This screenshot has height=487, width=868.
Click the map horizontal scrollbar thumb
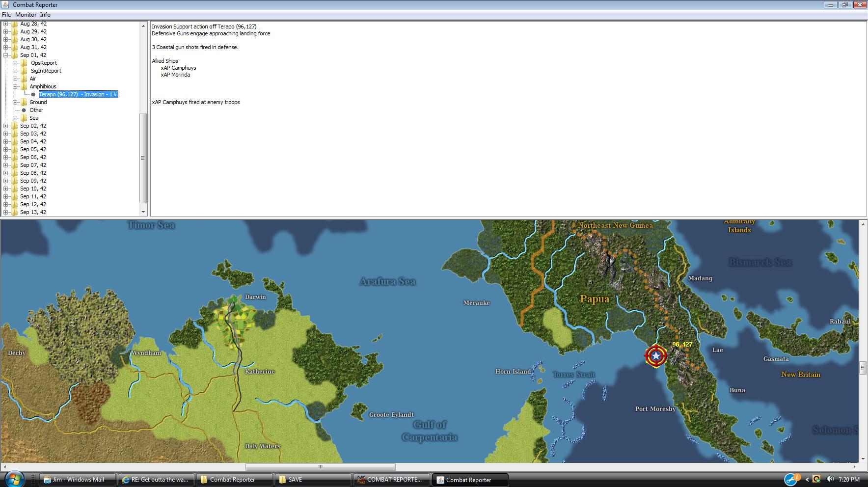pyautogui.click(x=320, y=467)
